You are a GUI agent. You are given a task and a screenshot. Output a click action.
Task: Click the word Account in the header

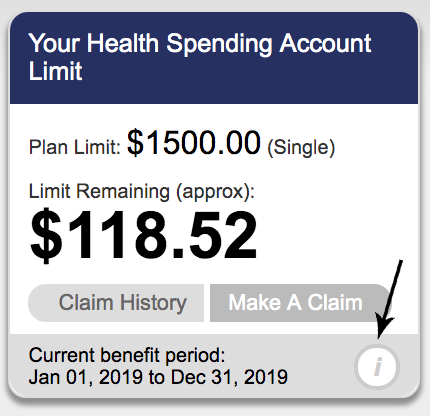coord(325,43)
